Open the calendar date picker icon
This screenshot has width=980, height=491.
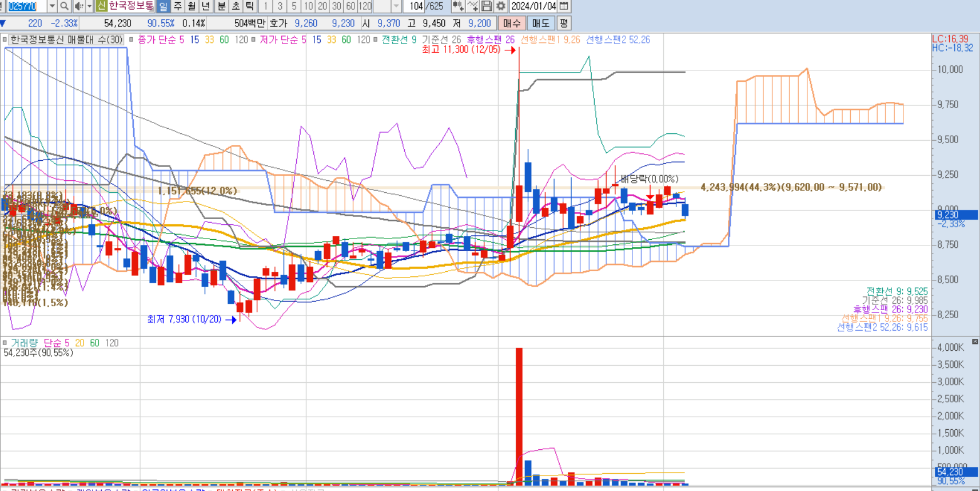point(564,6)
